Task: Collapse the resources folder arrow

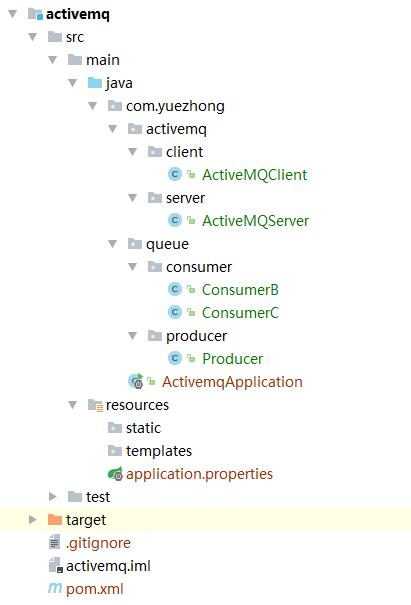Action: coord(73,405)
